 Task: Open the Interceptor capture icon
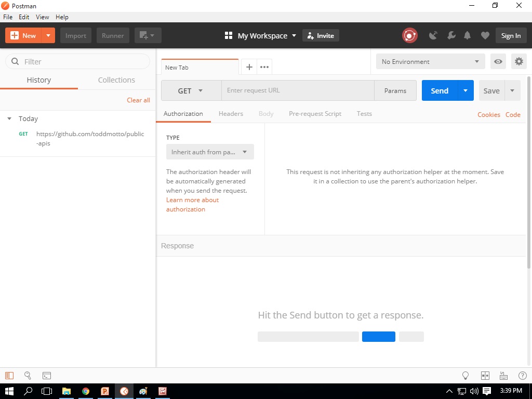pos(433,35)
